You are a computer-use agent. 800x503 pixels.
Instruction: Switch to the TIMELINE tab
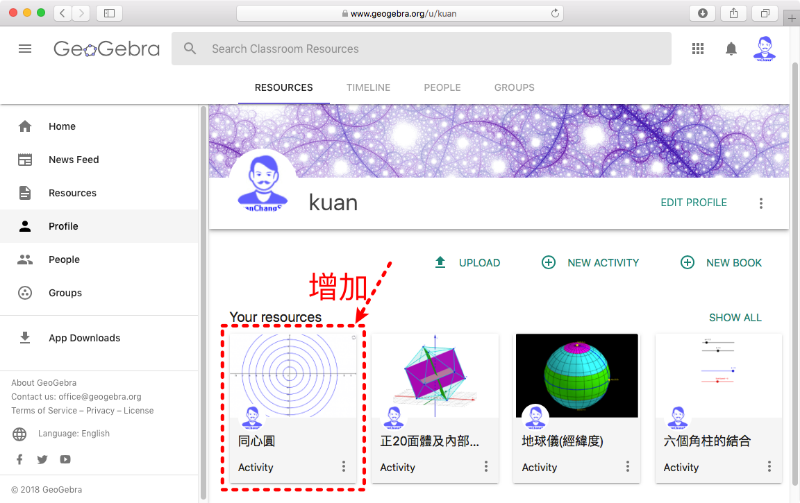(368, 88)
